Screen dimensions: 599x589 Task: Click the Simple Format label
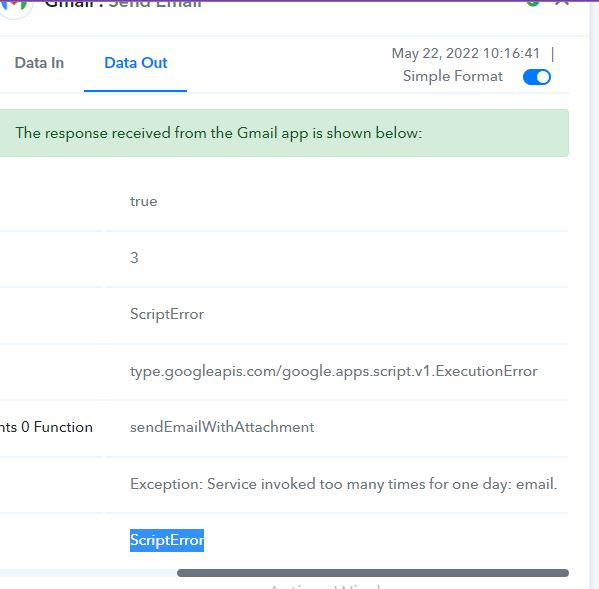453,76
